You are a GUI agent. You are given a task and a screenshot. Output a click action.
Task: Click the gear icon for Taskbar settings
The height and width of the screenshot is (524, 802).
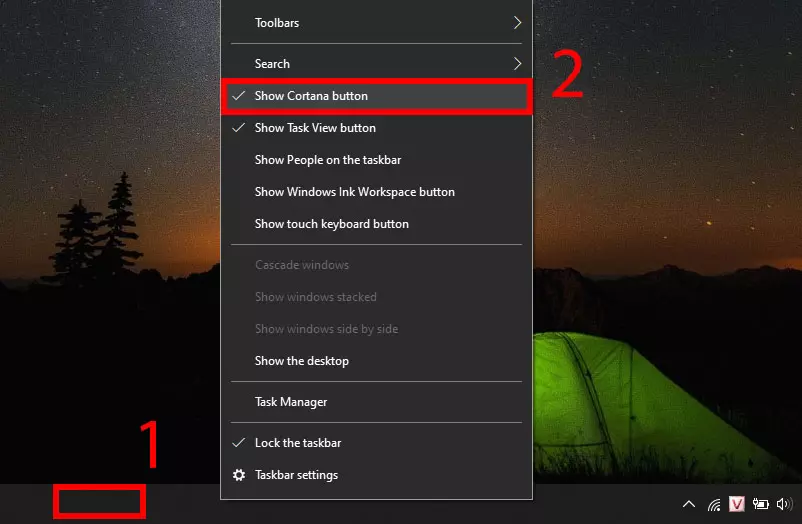click(x=239, y=475)
